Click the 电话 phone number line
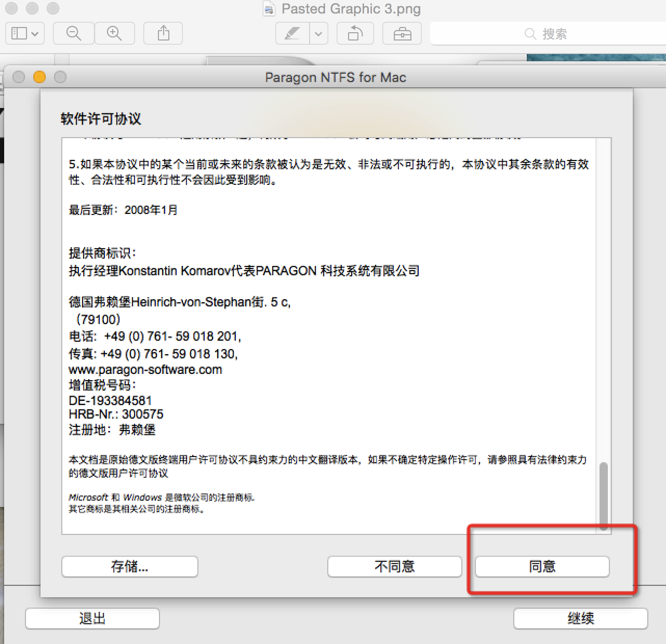 (x=155, y=337)
